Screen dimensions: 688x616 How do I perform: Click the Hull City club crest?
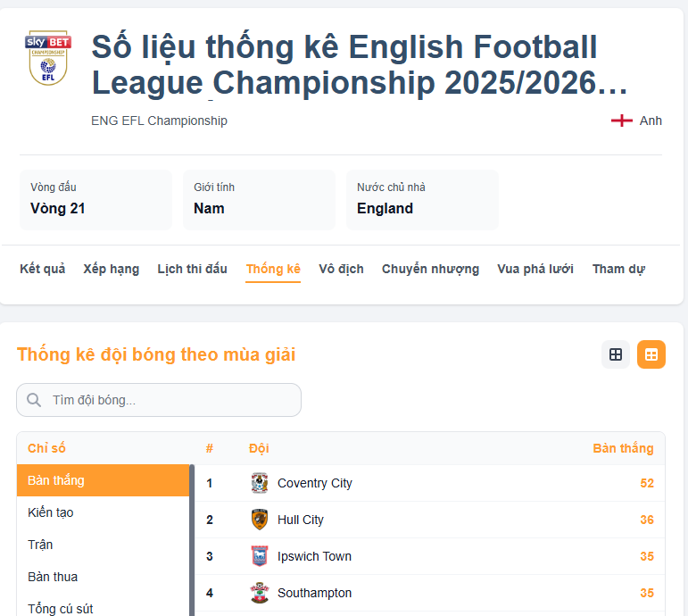coord(260,520)
